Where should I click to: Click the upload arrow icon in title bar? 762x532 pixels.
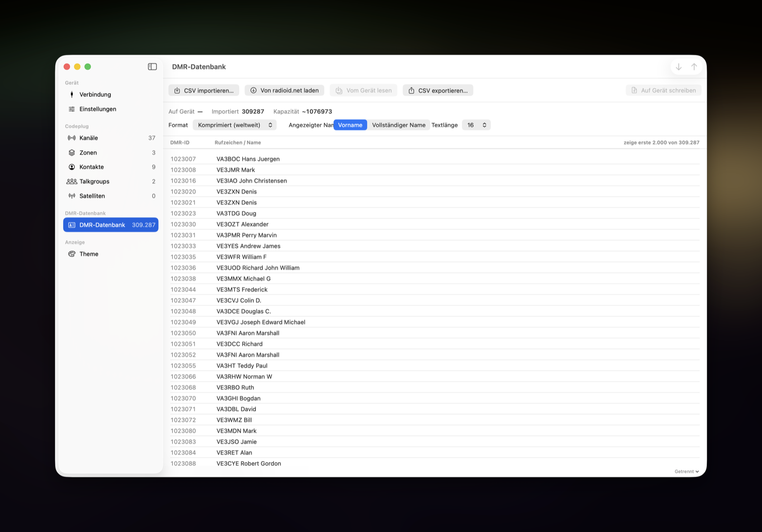(x=694, y=67)
